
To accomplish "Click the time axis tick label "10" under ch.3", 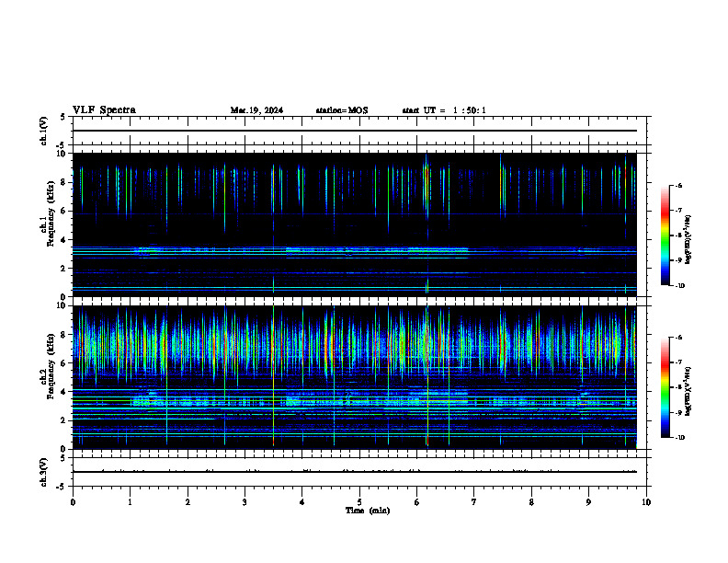I will click(646, 501).
